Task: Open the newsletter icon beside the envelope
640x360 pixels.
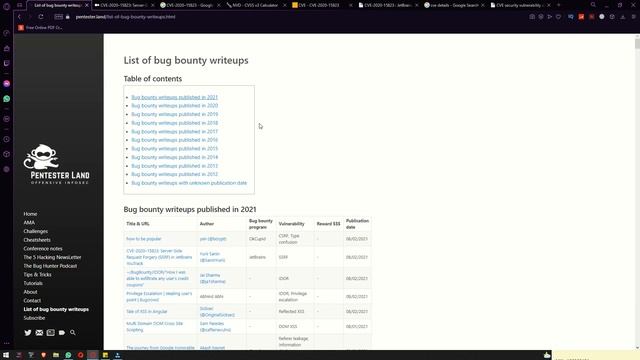Action: coord(51,333)
